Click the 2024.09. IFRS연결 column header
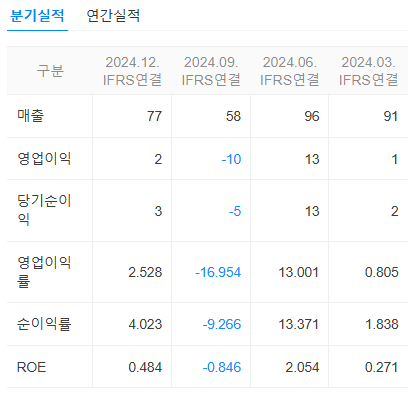This screenshot has width=414, height=396. coord(211,71)
